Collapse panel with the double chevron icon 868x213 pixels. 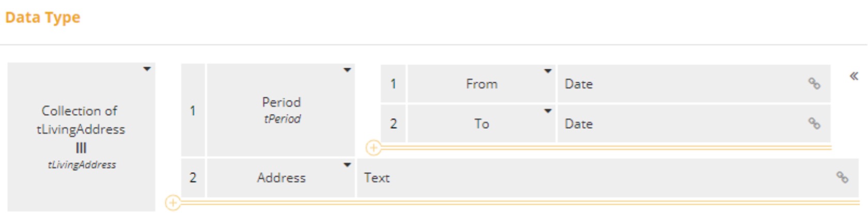tap(854, 77)
